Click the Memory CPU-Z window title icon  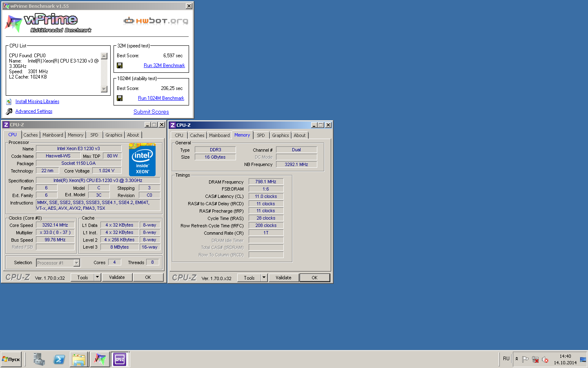point(173,125)
